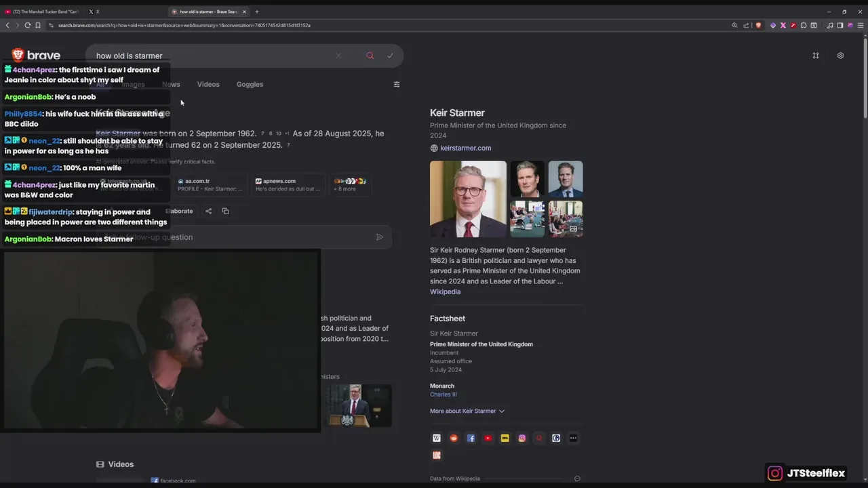Viewport: 868px width, 488px height.
Task: Open the red extension icon
Action: [793, 25]
